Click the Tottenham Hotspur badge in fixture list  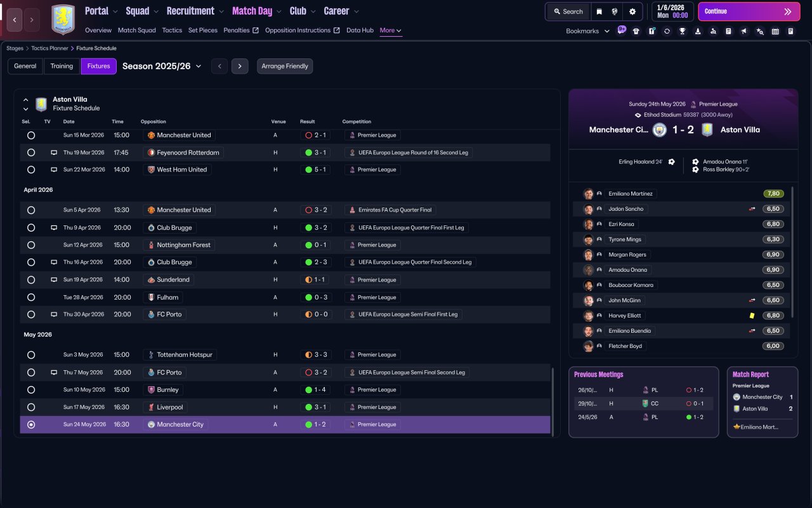[151, 355]
